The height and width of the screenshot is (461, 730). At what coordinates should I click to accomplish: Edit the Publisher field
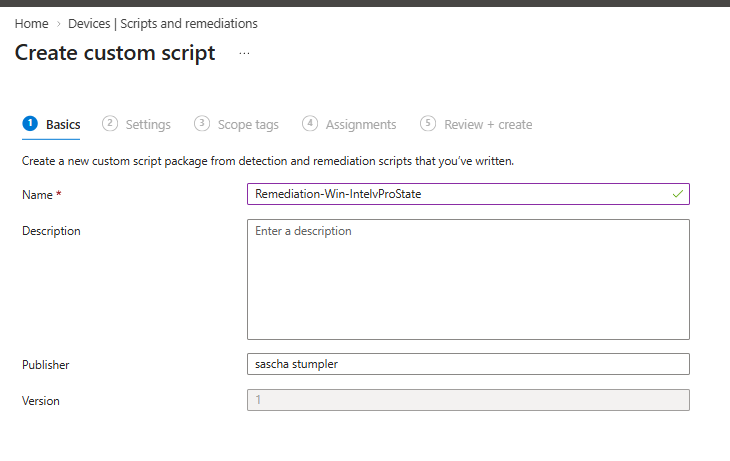(468, 364)
